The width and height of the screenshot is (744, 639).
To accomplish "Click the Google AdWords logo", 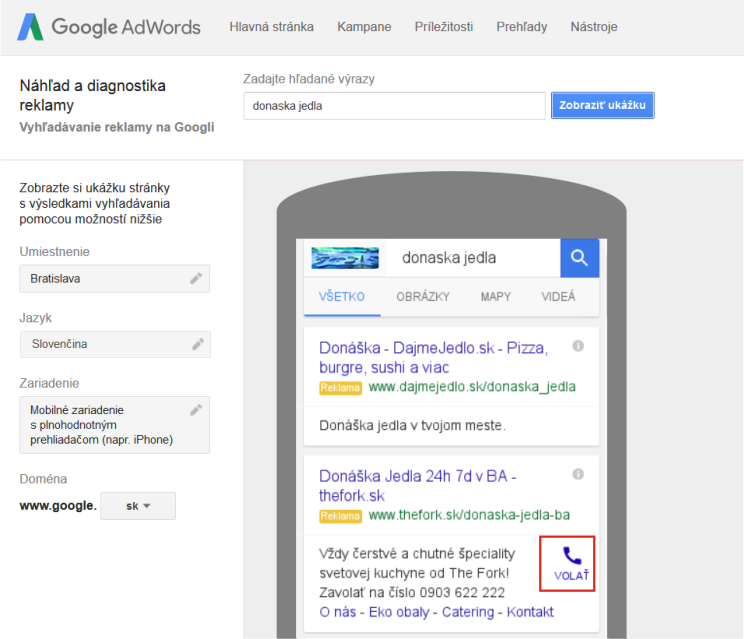I will click(x=109, y=27).
